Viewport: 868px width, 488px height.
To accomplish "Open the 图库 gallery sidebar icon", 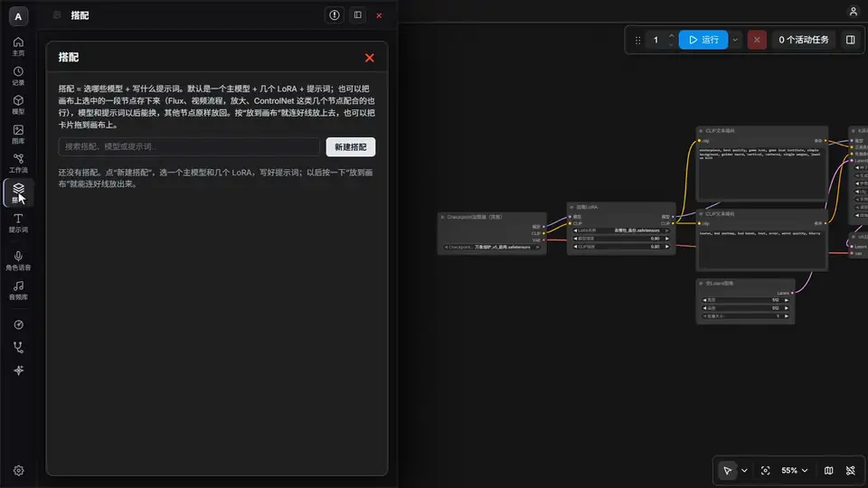I will click(x=18, y=135).
